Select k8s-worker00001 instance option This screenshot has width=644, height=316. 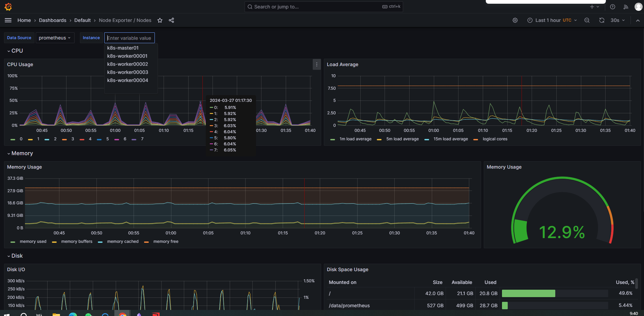pyautogui.click(x=131, y=56)
